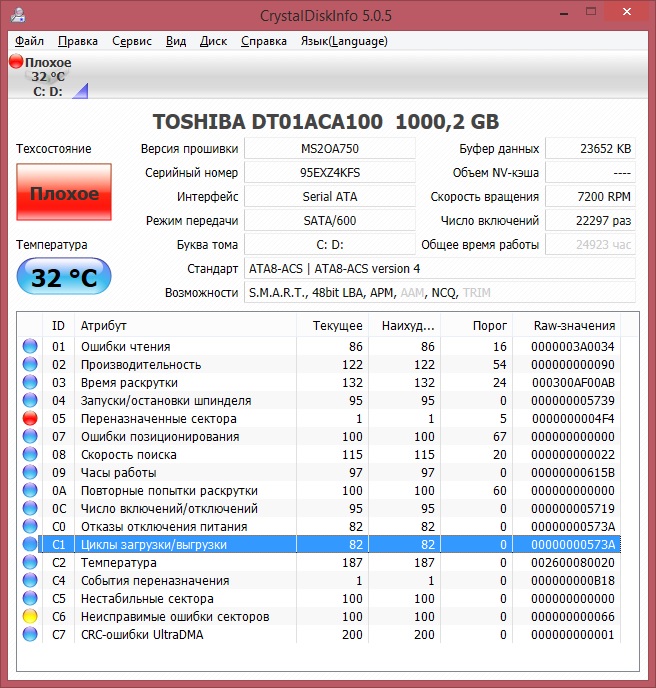The image size is (656, 688).
Task: Click the 22297 раз power-on count field
Action: click(x=590, y=220)
